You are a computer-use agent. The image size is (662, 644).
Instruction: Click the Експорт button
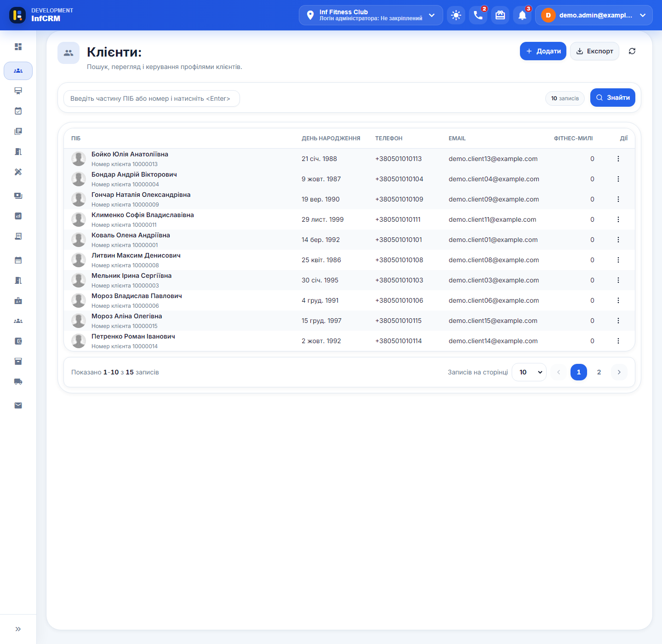click(594, 51)
